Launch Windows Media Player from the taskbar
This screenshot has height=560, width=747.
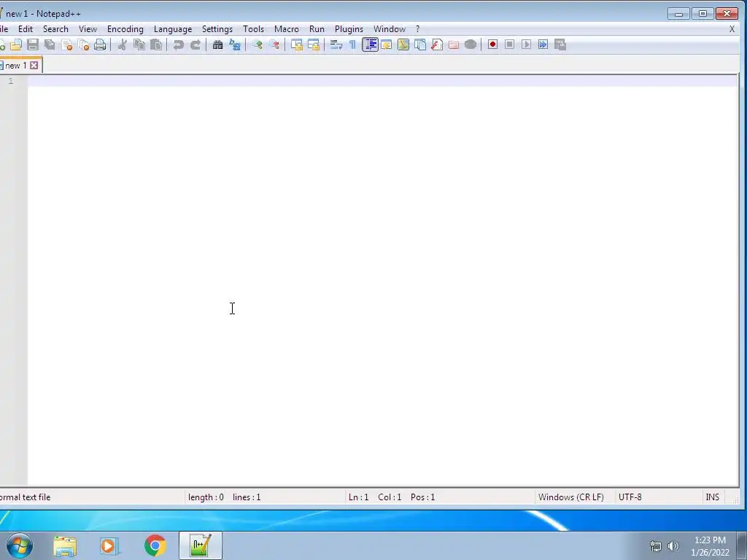(109, 545)
